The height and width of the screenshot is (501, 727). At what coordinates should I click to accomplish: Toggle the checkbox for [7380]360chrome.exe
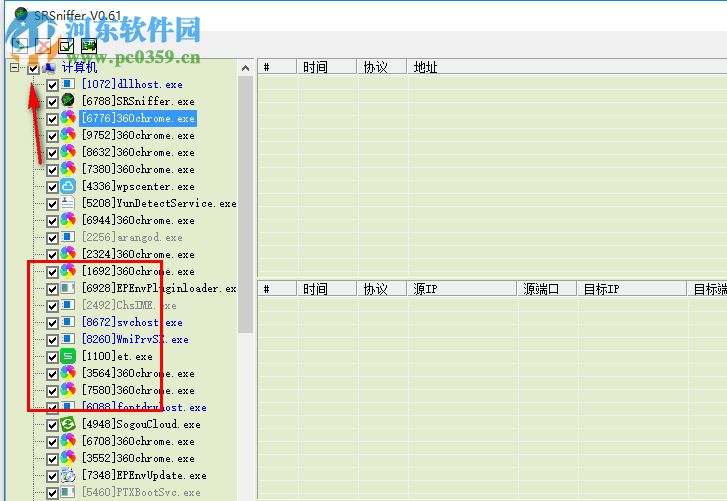[52, 170]
